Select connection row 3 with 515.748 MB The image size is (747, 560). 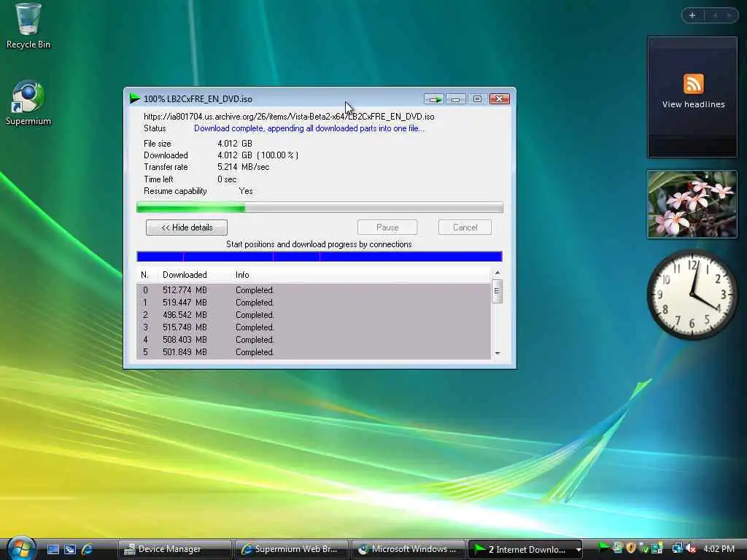(x=314, y=327)
